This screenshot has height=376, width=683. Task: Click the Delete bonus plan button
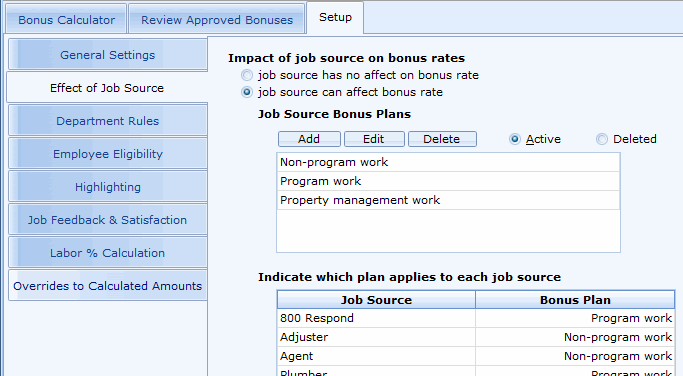pyautogui.click(x=442, y=139)
